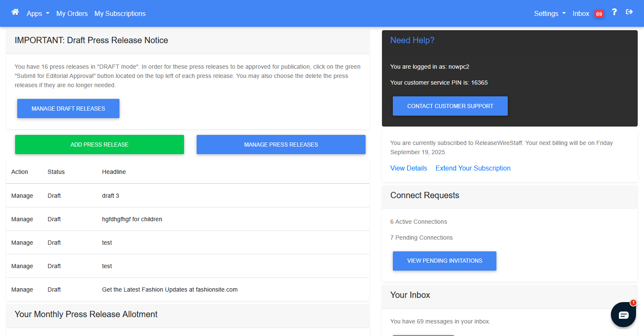Click the Draft Press Release Notice heading

(91, 40)
